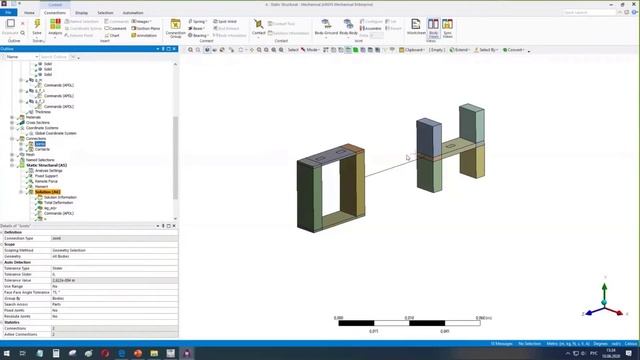
Task: Collapse the Auto Detection section in Details
Action: click(2, 262)
